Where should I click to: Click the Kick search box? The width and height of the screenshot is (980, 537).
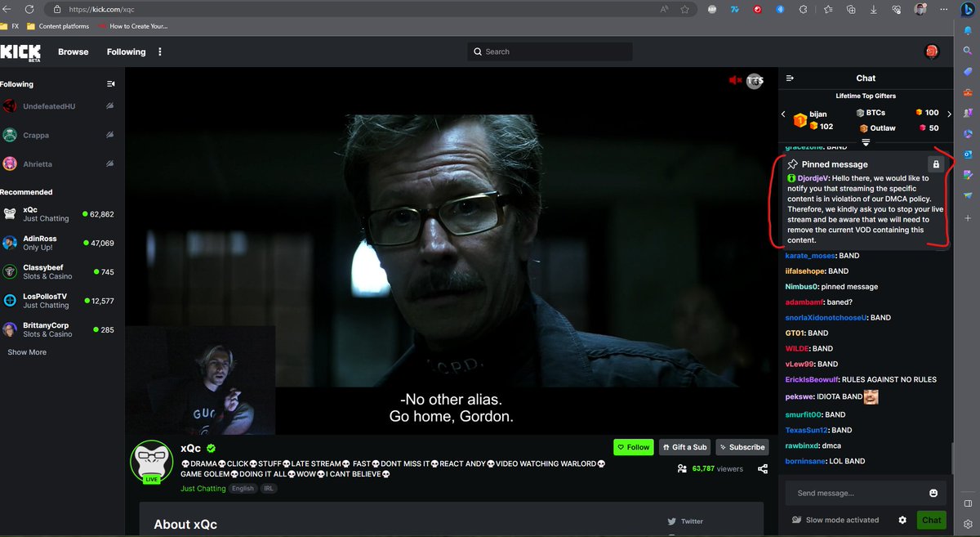pos(550,51)
